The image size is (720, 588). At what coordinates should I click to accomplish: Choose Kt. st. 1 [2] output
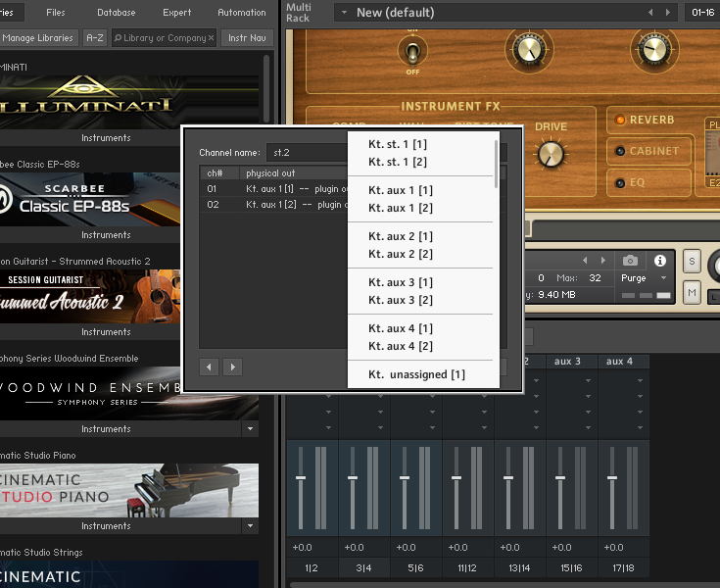397,162
